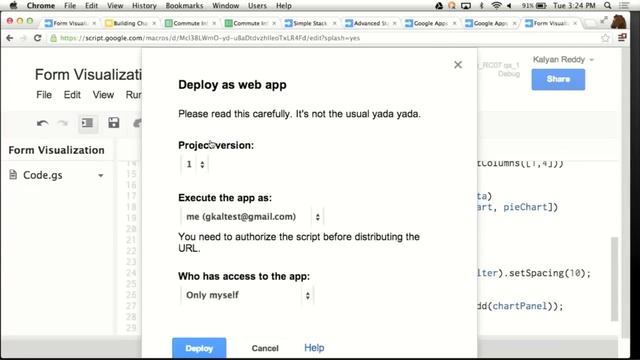Click the Bluetooth icon in menu bar

[x=482, y=6]
